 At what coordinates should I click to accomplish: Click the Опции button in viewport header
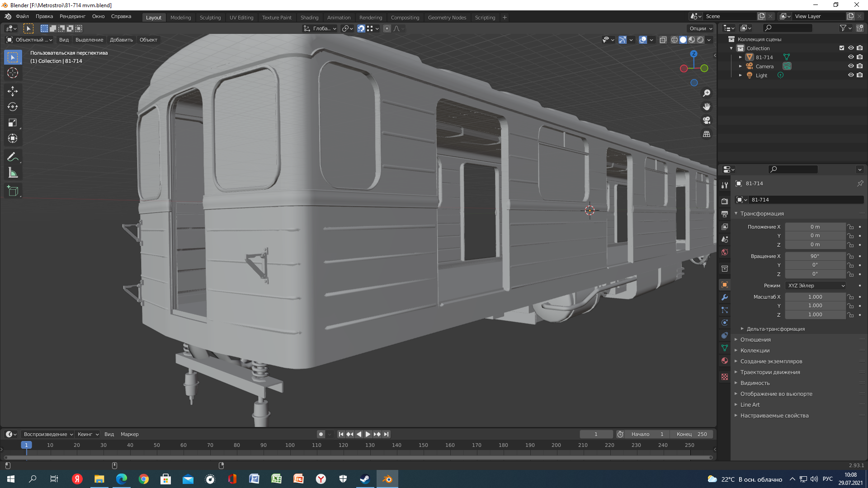click(x=700, y=28)
